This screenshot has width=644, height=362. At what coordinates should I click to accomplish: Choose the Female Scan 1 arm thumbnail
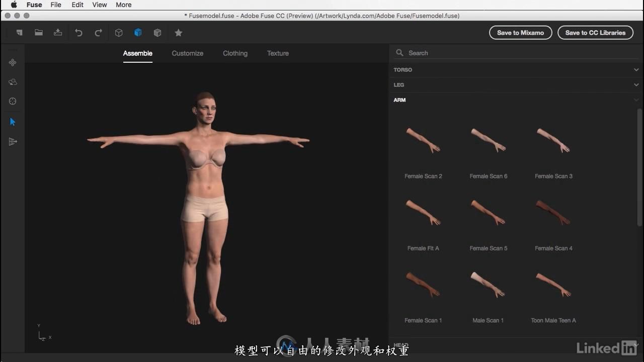[423, 284]
